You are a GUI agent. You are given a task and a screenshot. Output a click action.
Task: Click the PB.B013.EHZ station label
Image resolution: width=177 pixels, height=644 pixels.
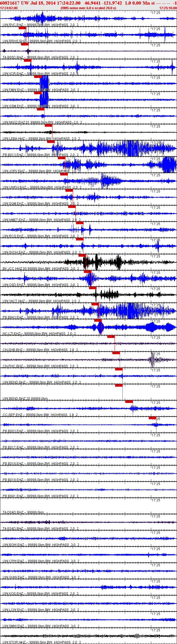pyautogui.click(x=41, y=155)
